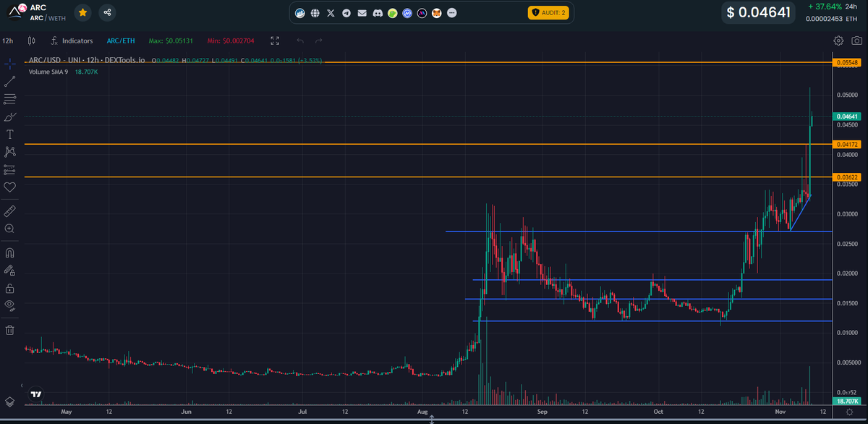
Task: Select the 0.03622 orange price line label
Action: (848, 177)
